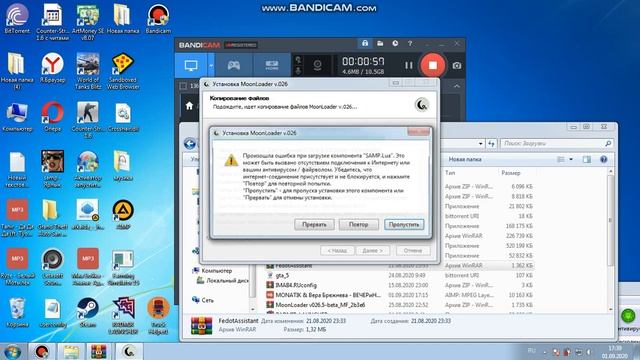Go back in the Explorer window

pyautogui.click(x=189, y=143)
